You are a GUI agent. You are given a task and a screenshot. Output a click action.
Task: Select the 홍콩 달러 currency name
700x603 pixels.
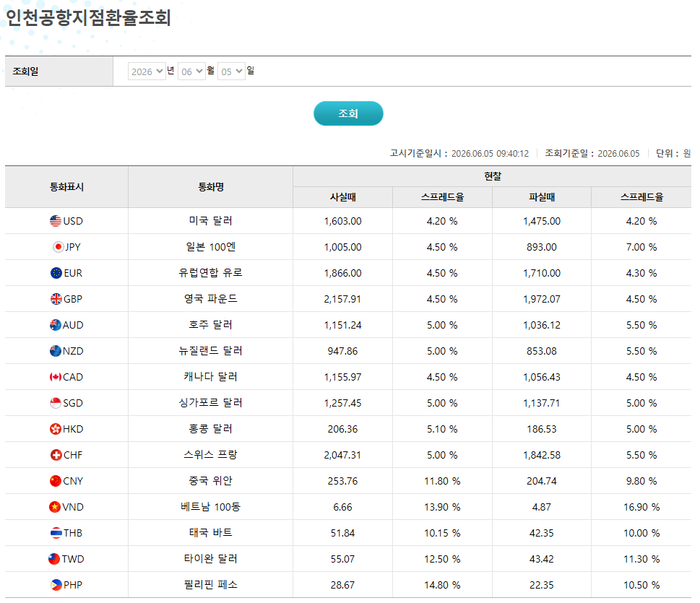pyautogui.click(x=211, y=429)
